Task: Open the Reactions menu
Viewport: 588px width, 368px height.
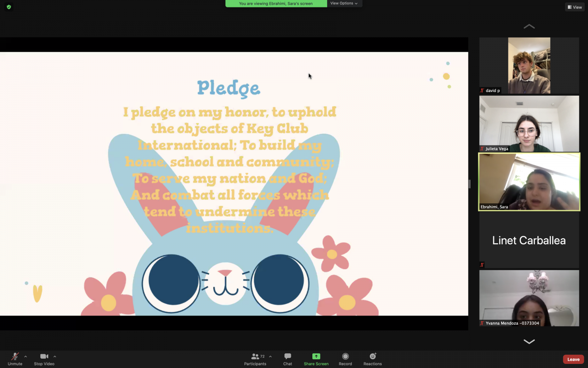Action: tap(373, 359)
